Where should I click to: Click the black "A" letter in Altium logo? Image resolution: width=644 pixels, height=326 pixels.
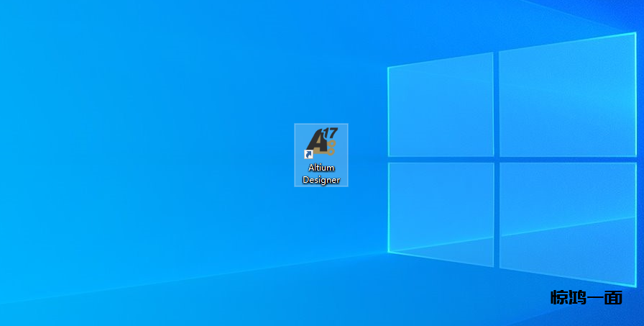coord(316,142)
